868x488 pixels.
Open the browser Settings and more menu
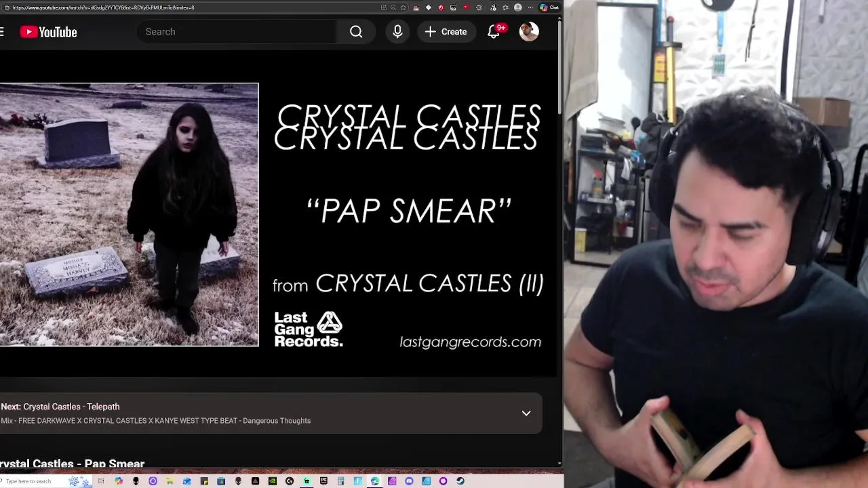530,7
